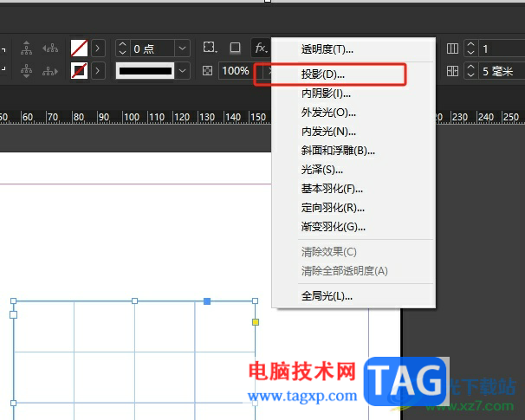Open the stroke style dropdown arrow

coord(182,71)
